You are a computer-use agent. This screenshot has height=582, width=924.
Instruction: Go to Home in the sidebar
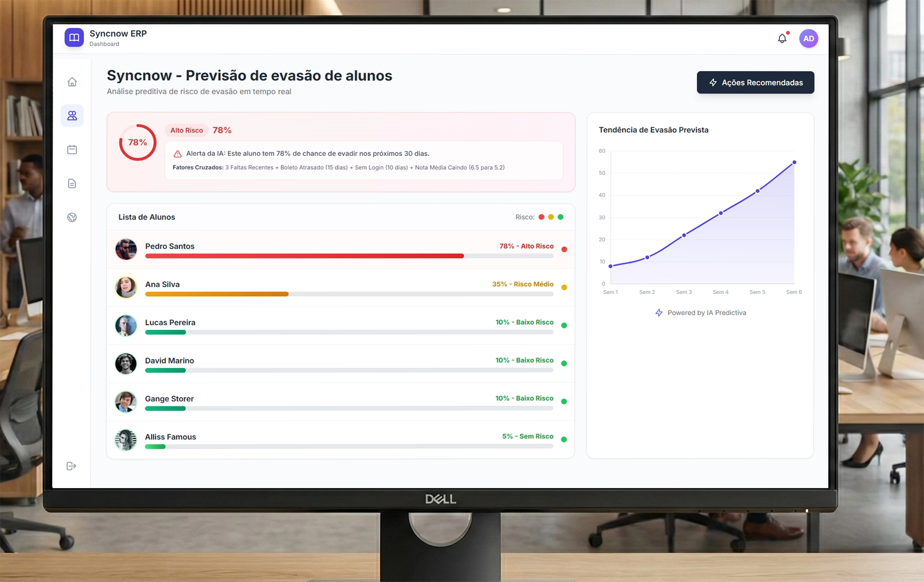click(72, 82)
